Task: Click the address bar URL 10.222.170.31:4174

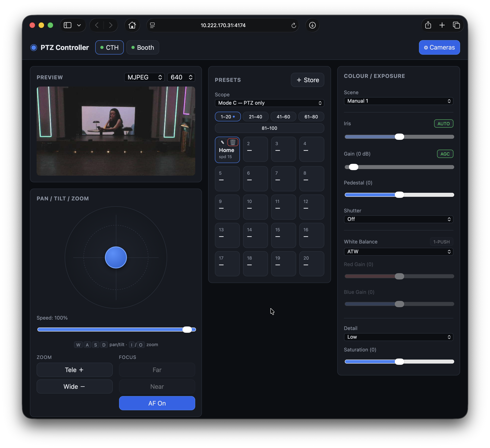Action: point(223,25)
